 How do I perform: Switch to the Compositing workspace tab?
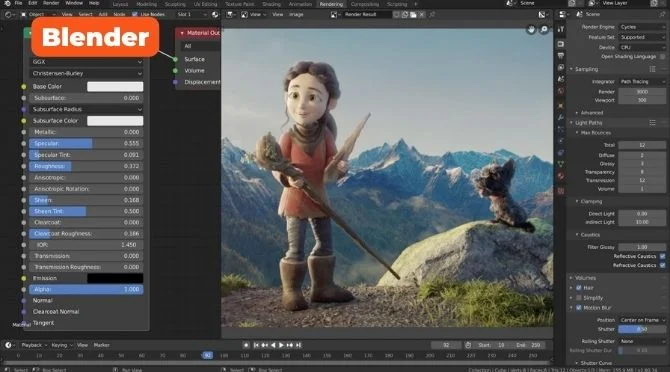coord(364,4)
